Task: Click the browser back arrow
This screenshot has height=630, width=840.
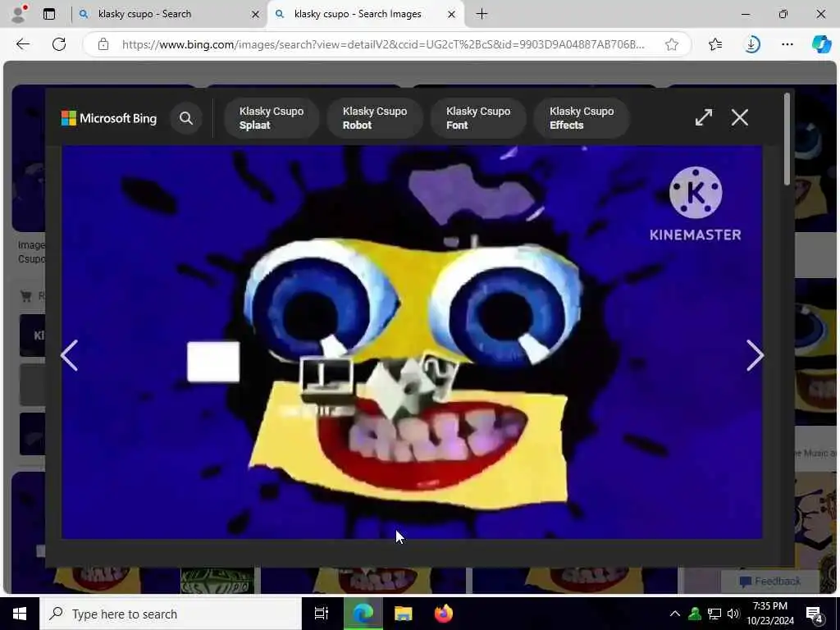Action: click(22, 44)
